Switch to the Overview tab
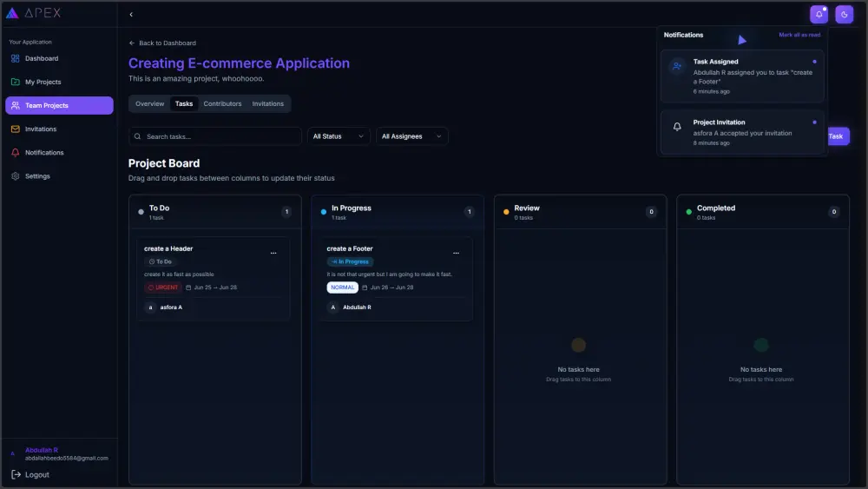 (x=150, y=103)
